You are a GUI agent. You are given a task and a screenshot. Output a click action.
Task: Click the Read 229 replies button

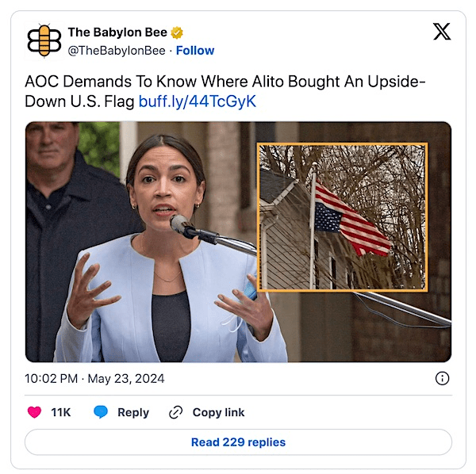tap(238, 442)
